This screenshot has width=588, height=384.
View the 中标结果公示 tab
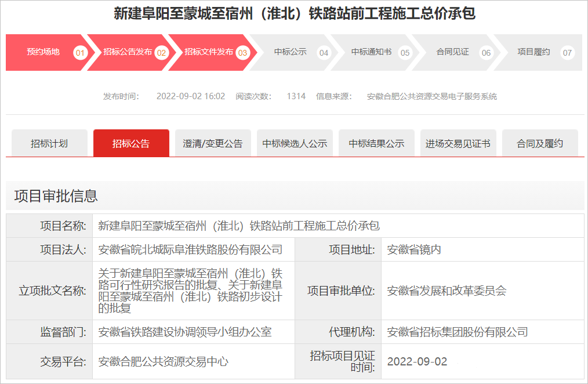point(376,143)
